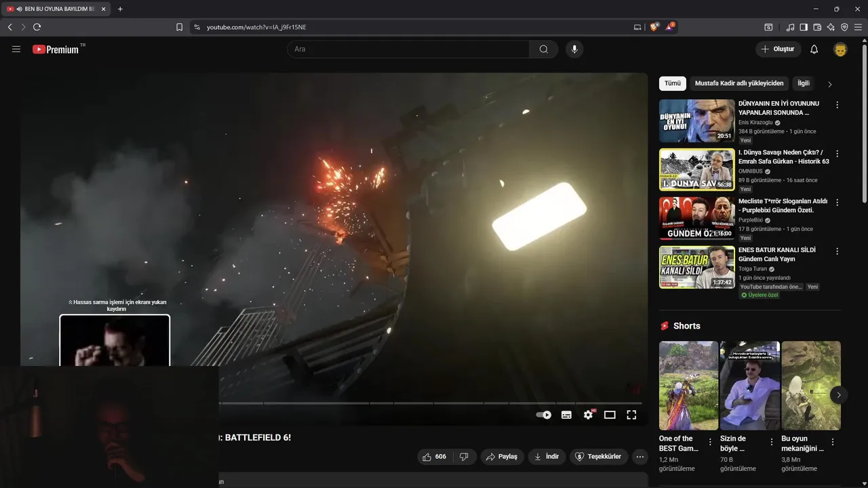
Task: Open I. Dünya Savaşı Neden Çıktı video title
Action: 784,157
